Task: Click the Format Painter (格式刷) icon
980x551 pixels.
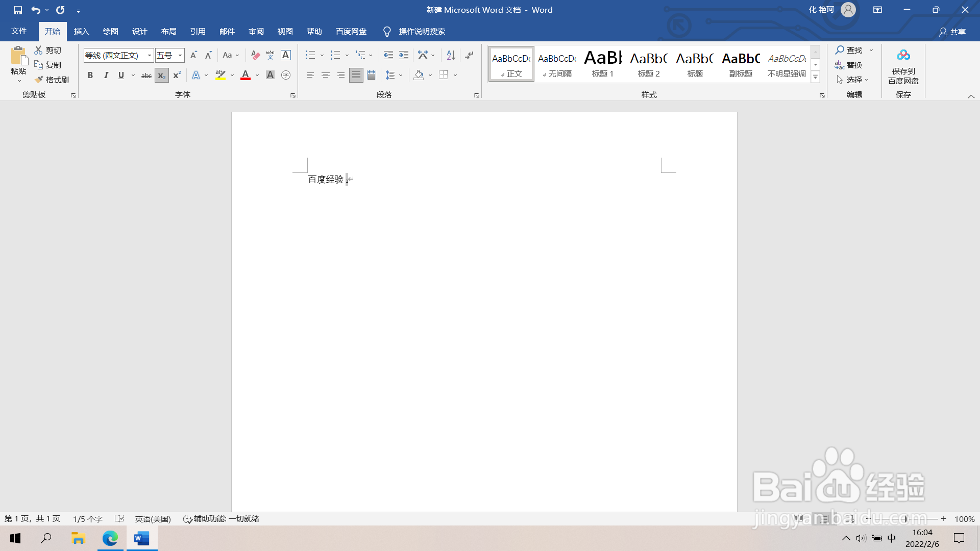Action: tap(39, 80)
